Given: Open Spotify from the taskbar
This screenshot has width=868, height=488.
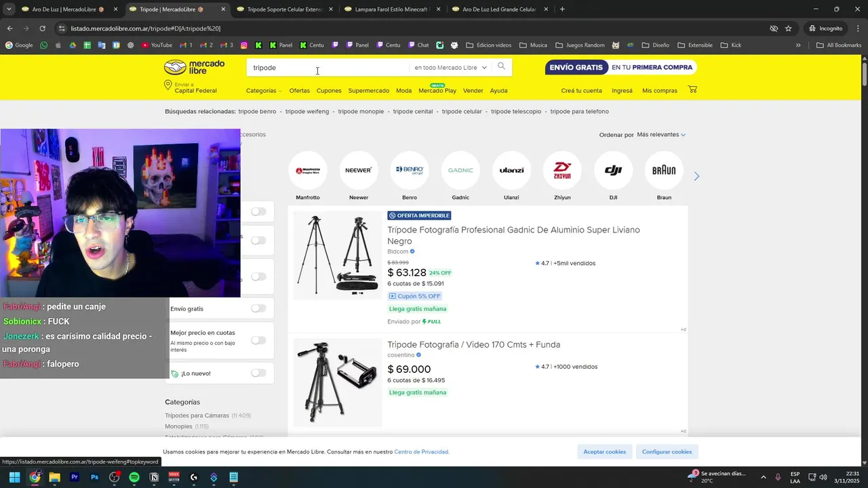Looking at the screenshot, I should coord(134,477).
